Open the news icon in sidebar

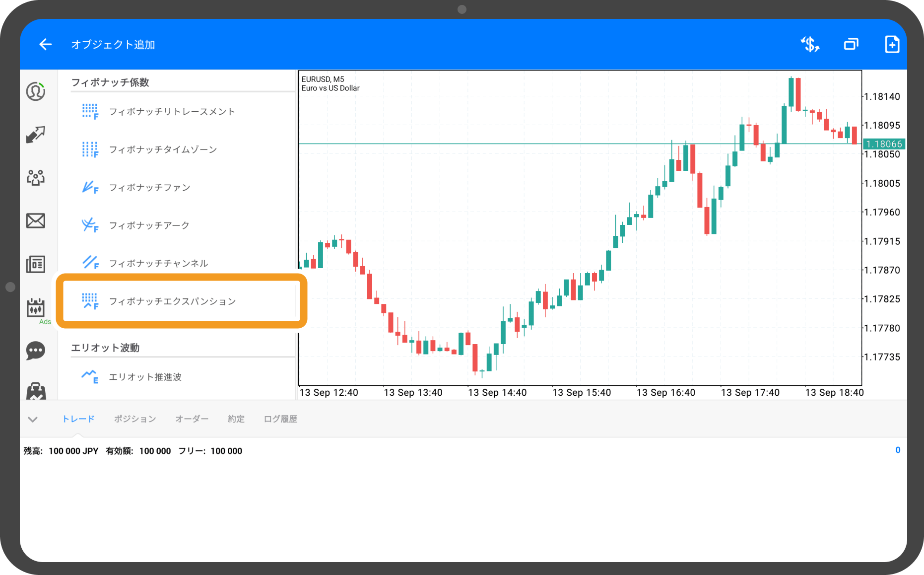36,264
